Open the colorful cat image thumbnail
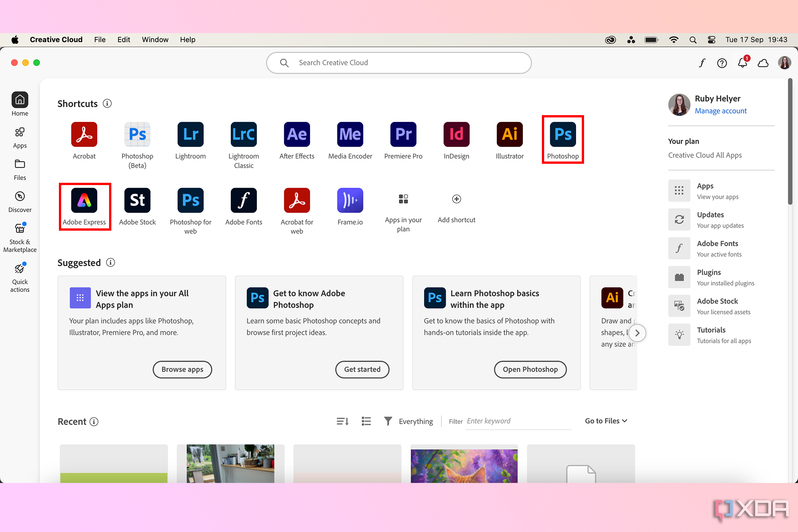The width and height of the screenshot is (798, 532). pyautogui.click(x=464, y=464)
